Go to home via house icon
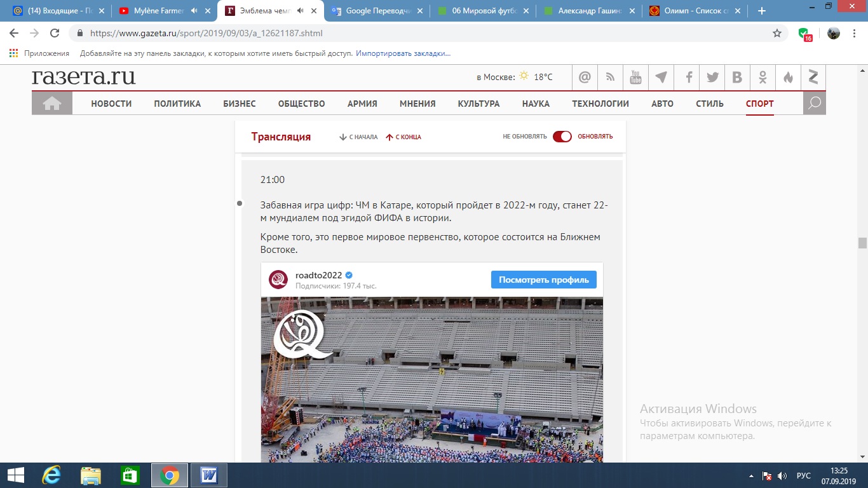The width and height of the screenshot is (868, 488). coord(52,103)
